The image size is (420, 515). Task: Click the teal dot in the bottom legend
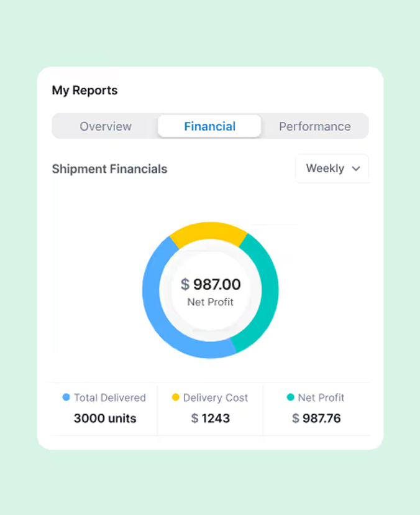(290, 397)
